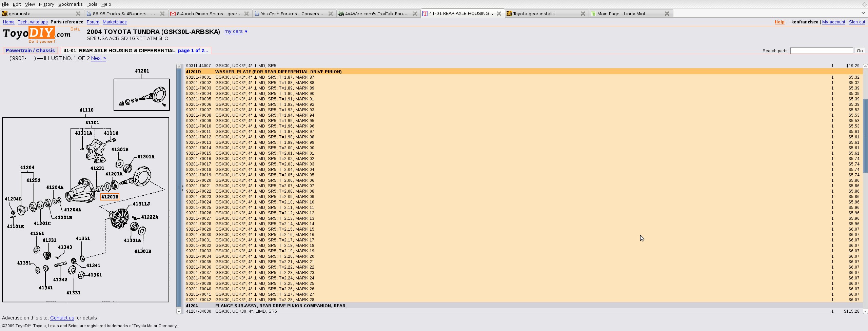
Task: Click the ToyoDIY.com logo
Action: pyautogui.click(x=37, y=35)
